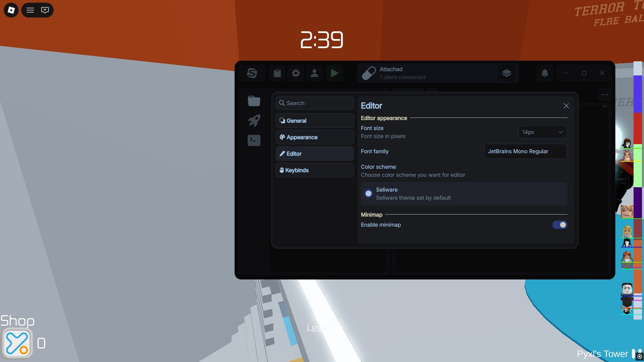The image size is (644, 362).
Task: Click the 'Font size in pixels' description
Action: [383, 136]
